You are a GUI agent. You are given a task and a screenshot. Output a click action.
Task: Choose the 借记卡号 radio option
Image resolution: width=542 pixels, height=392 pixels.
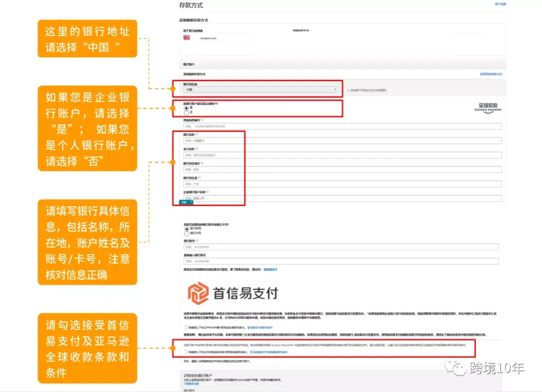pos(187,234)
